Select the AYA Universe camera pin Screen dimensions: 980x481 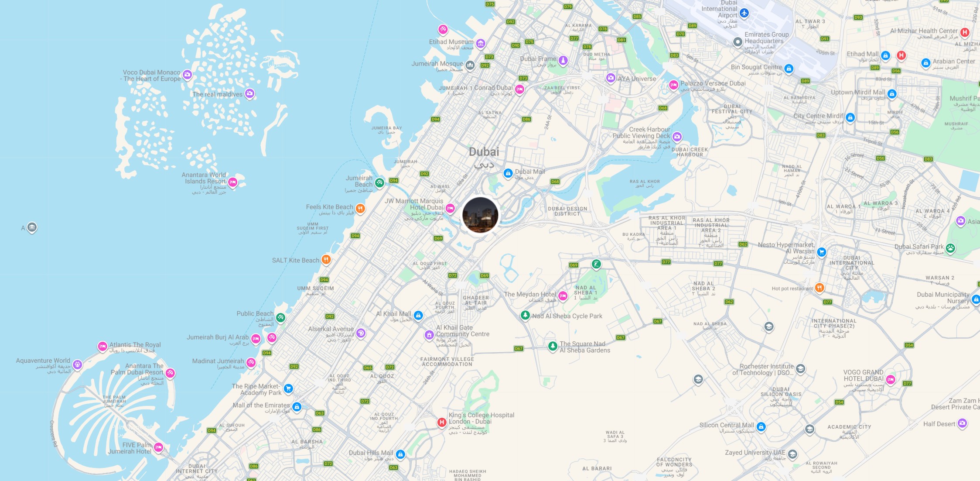[611, 78]
